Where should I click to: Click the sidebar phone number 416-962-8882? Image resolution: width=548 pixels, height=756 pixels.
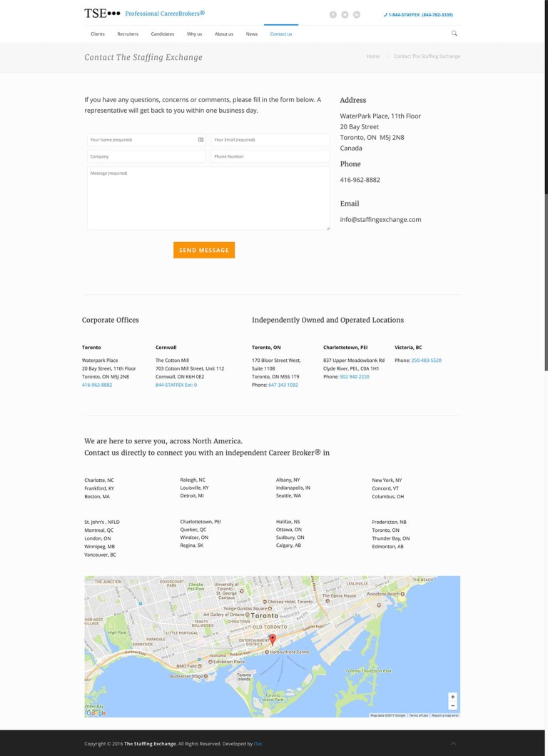click(x=360, y=180)
